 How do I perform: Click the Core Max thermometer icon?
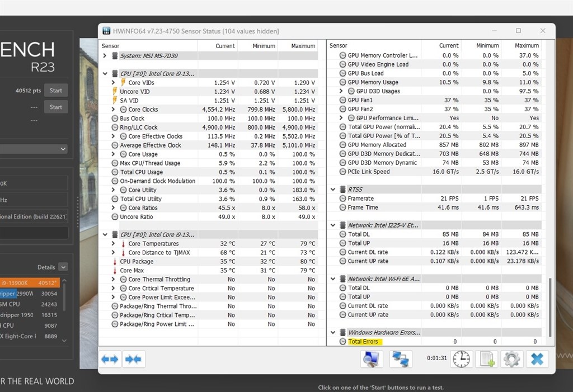(x=115, y=270)
